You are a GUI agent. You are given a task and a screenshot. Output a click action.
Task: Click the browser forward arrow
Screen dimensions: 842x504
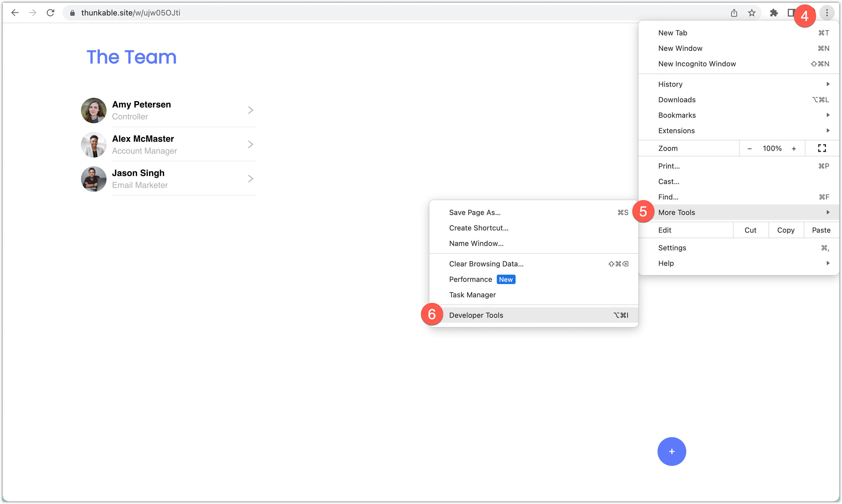point(33,13)
